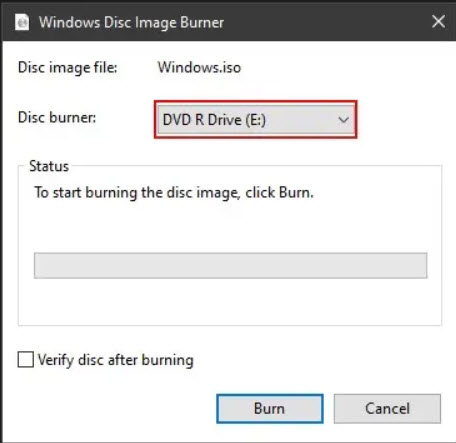Expand the chevron arrow beside DVD R Drive
Image resolution: width=456 pixels, height=443 pixels.
tap(343, 119)
